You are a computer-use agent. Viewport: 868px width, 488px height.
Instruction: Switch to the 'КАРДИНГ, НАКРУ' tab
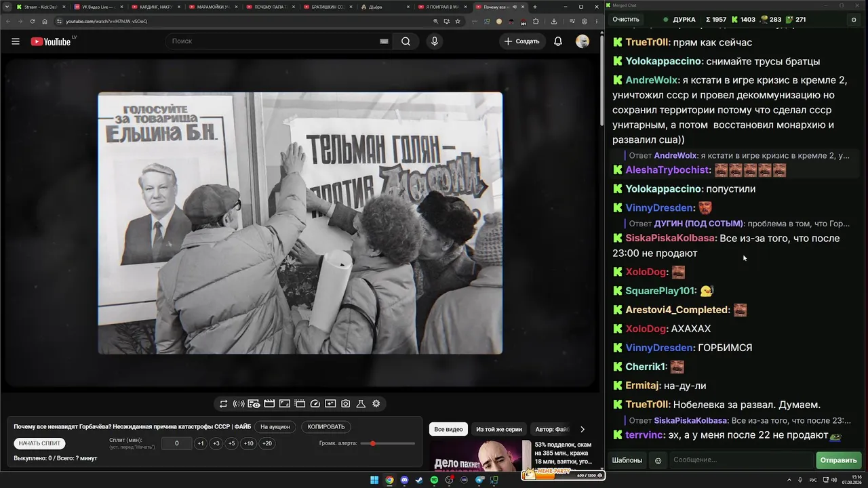point(155,7)
